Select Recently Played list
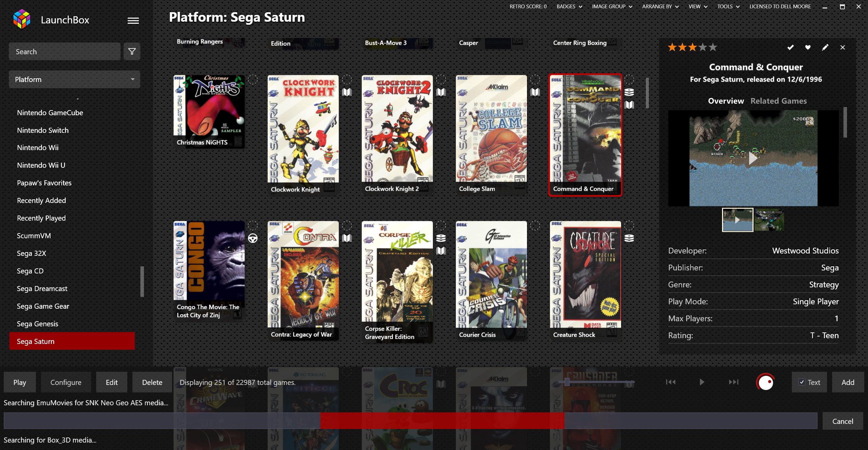Viewport: 868px width, 450px height. (x=41, y=218)
